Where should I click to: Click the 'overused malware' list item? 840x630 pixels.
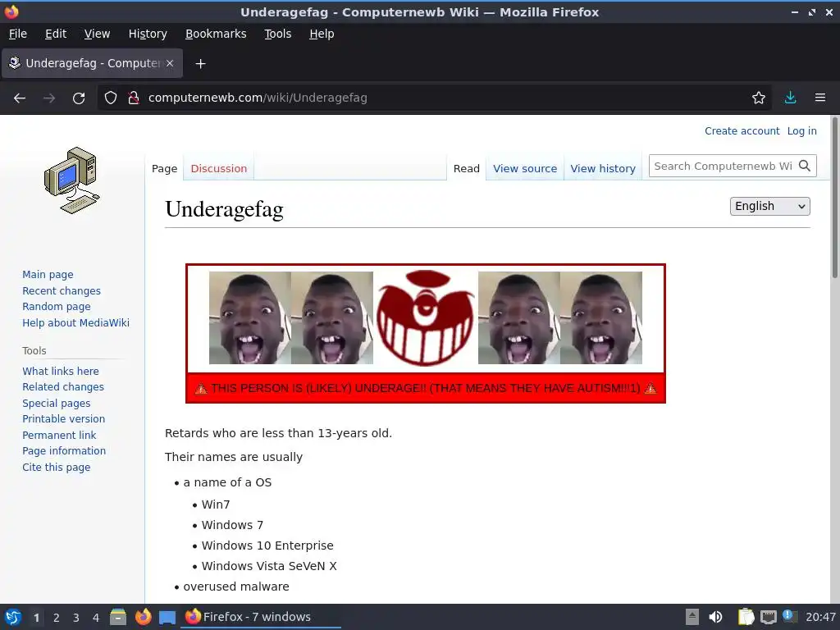click(236, 587)
